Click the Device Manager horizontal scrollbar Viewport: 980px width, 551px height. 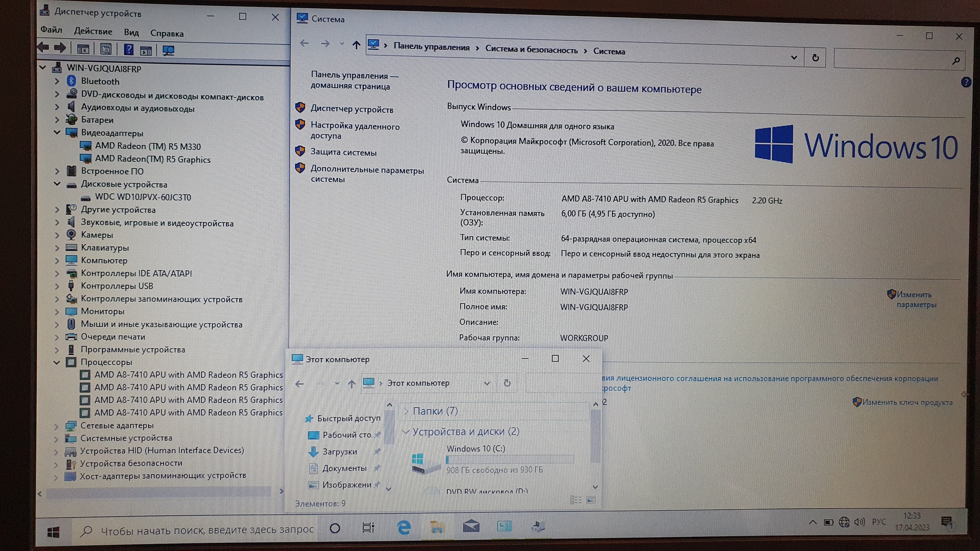point(158,492)
